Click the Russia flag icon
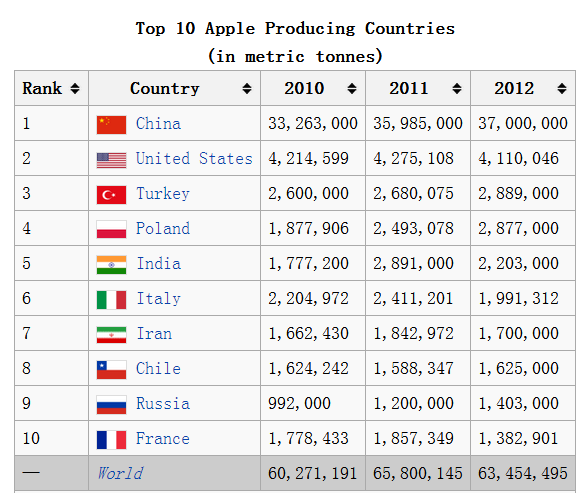The image size is (576, 493). pos(111,404)
